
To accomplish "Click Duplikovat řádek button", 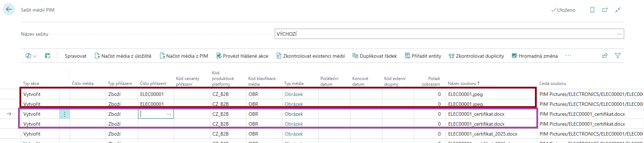I will 375,56.
